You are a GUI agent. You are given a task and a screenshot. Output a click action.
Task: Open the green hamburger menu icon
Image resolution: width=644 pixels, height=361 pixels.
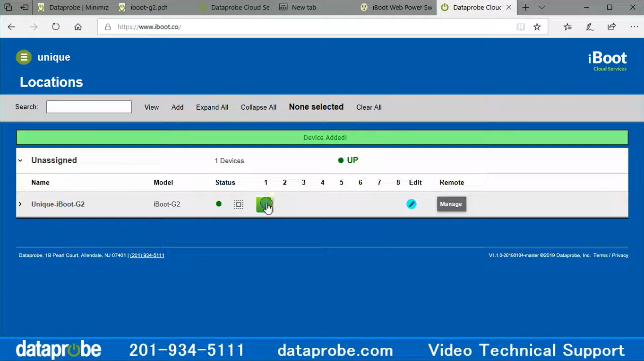[x=24, y=57]
